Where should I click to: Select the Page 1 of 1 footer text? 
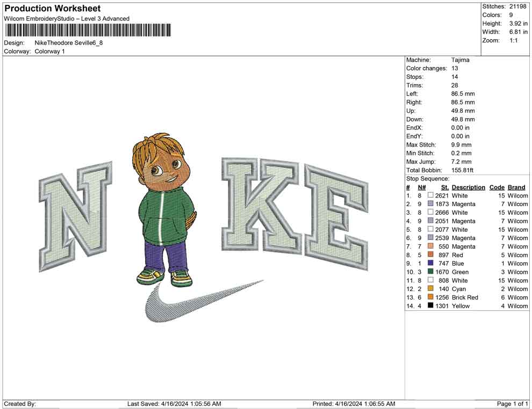[x=512, y=404]
